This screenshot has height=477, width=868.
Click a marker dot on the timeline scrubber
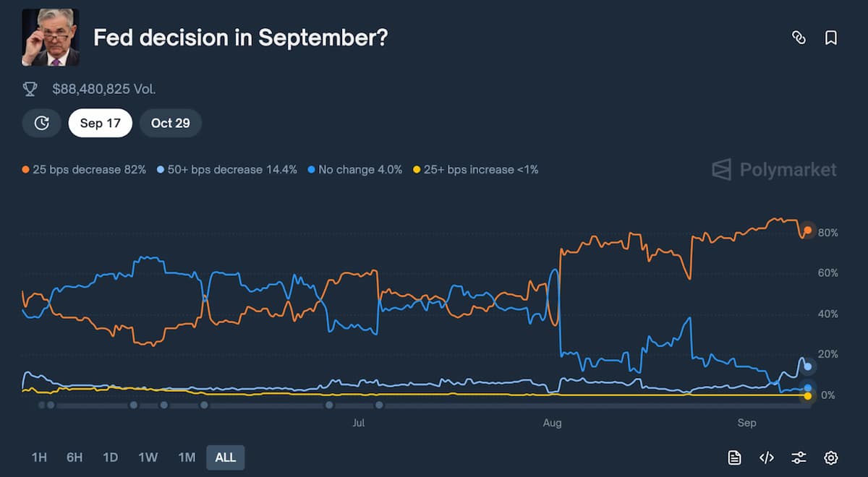pos(133,406)
